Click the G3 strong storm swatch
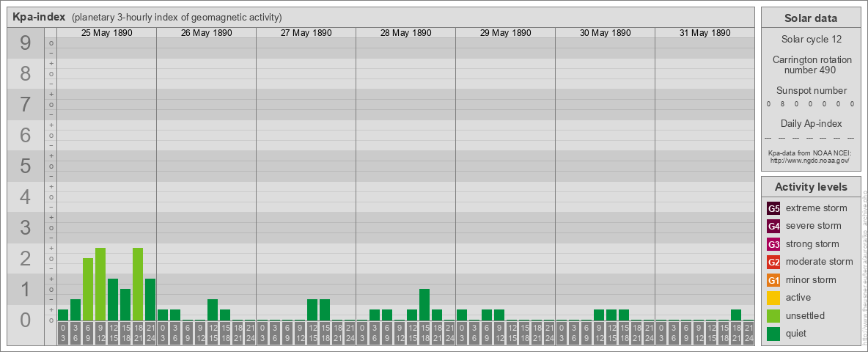The image size is (868, 352). [x=773, y=244]
